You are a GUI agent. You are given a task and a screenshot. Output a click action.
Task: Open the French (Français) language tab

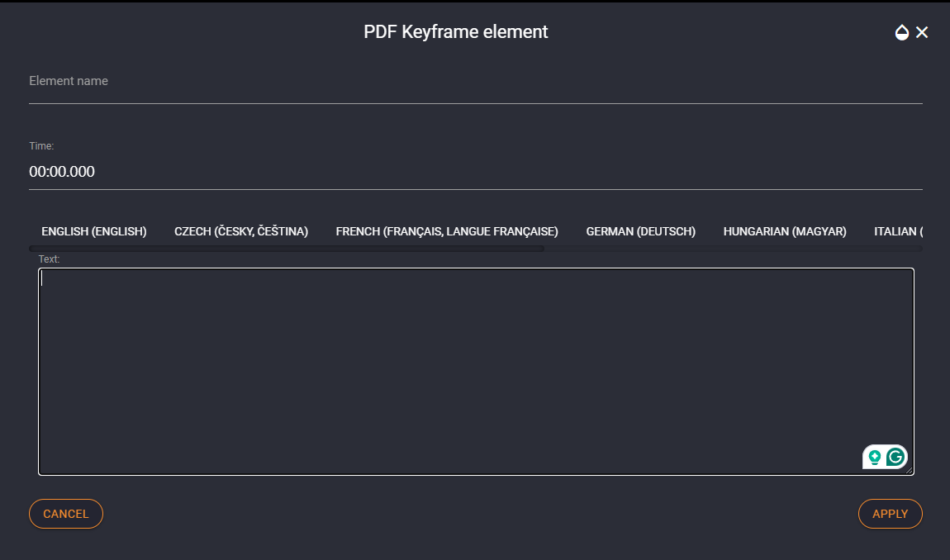[447, 231]
